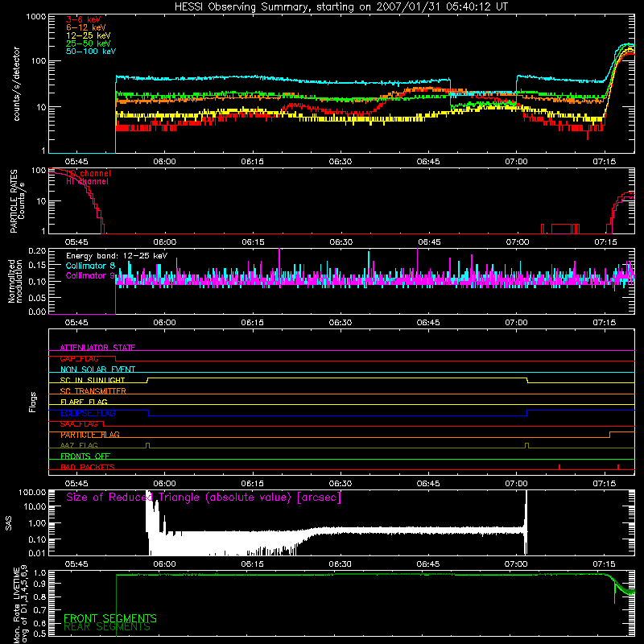The image size is (644, 644).
Task: Click the GAP_FLAG label
Action: pos(79,358)
